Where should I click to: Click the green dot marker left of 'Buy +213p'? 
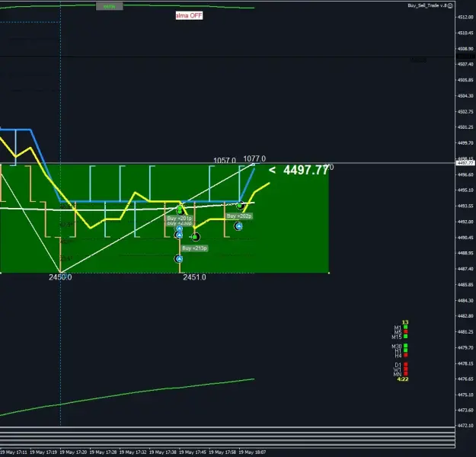(196, 237)
